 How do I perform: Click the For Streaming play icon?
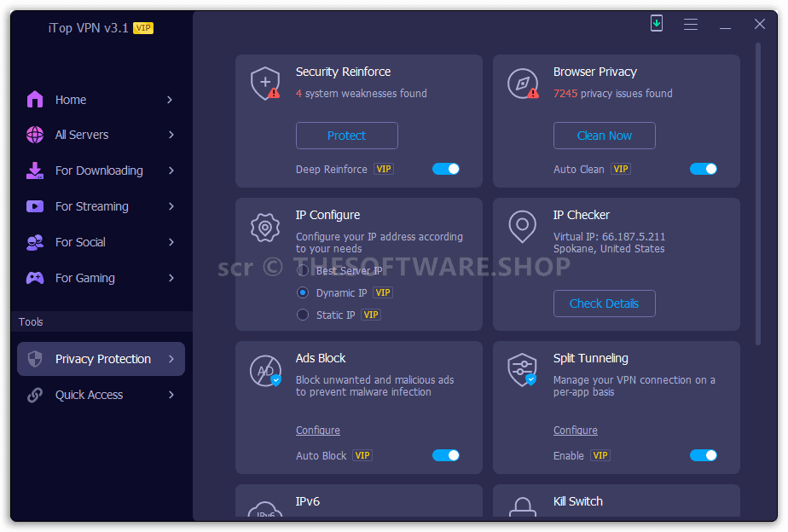coord(35,206)
